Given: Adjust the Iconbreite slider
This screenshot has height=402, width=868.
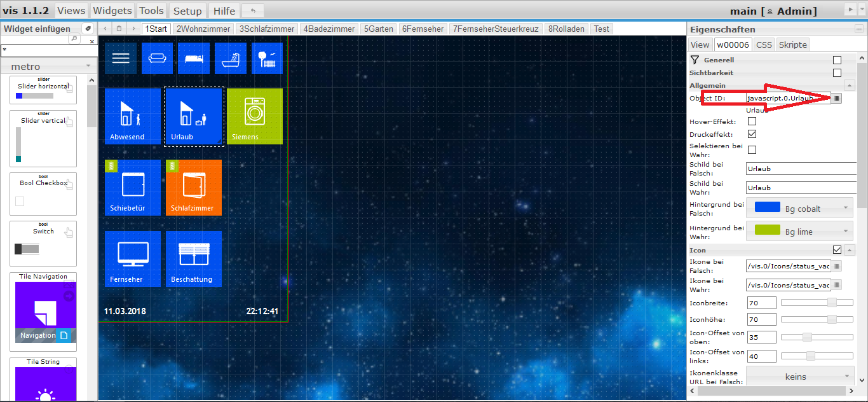Looking at the screenshot, I should 831,303.
